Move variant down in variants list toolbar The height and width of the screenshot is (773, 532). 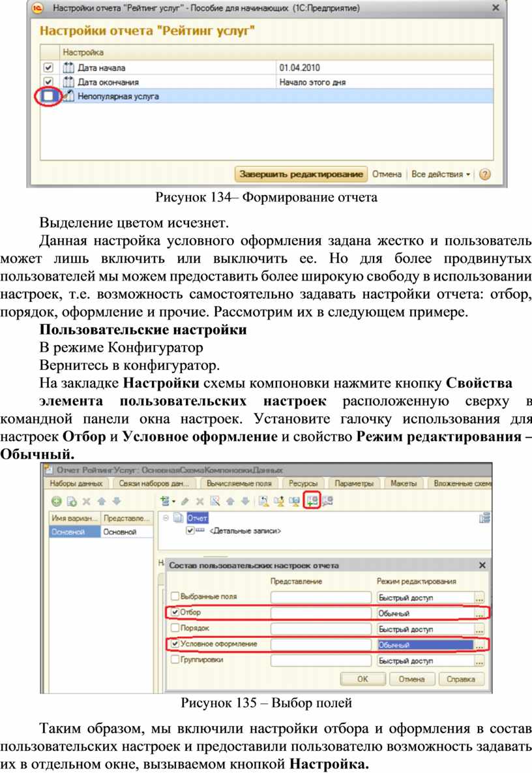click(117, 502)
